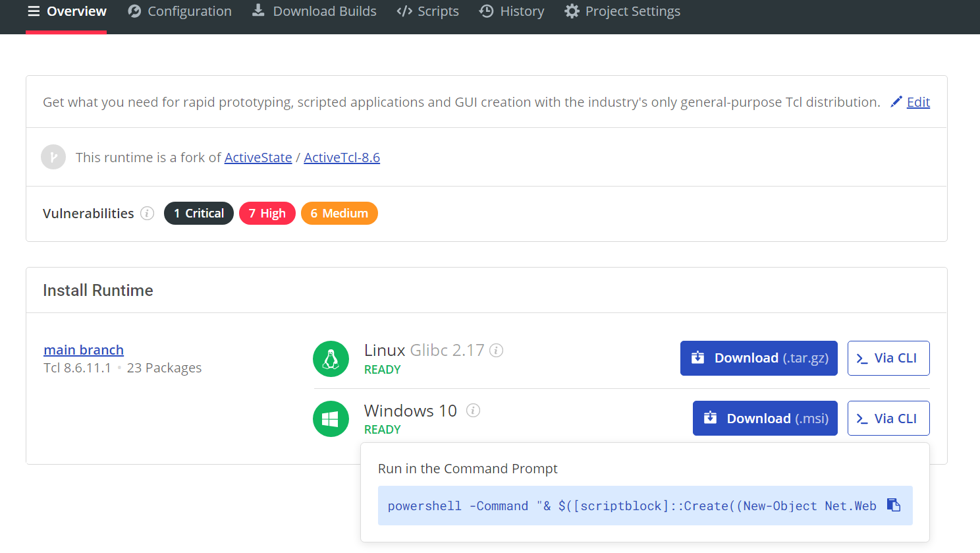Open the ActiveTcl-8.6 project link
980x553 pixels.
tap(342, 158)
